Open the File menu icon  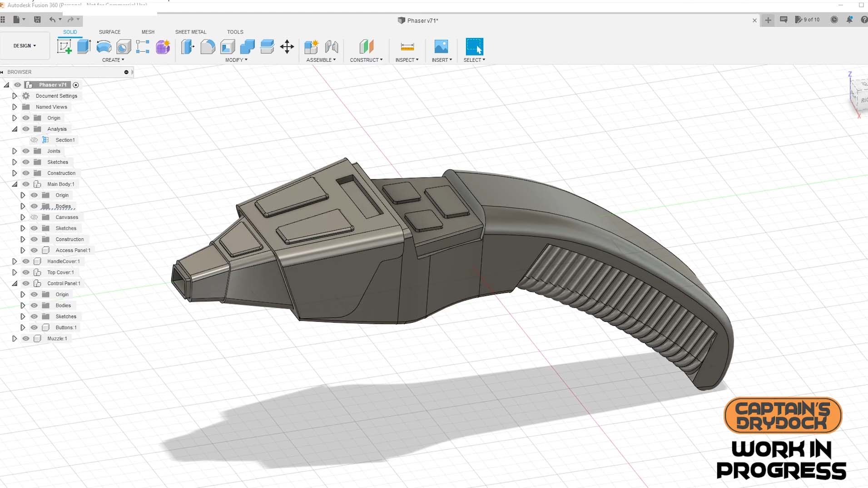coord(17,20)
